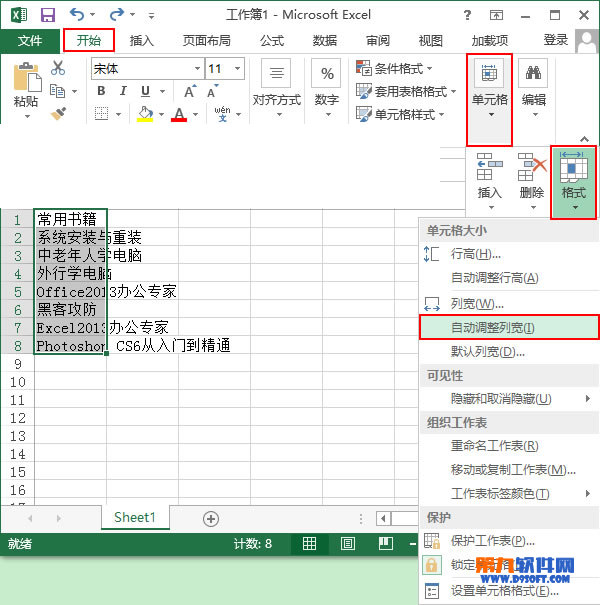The width and height of the screenshot is (600, 605).
Task: Redo the last action
Action: (117, 15)
